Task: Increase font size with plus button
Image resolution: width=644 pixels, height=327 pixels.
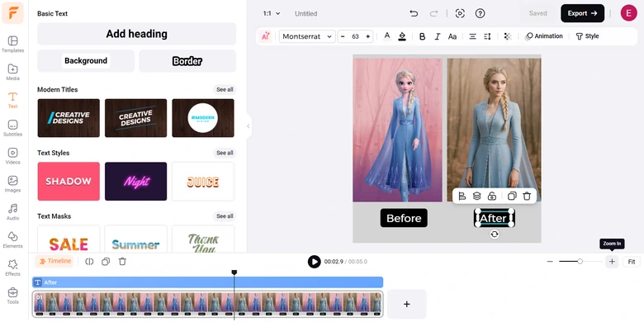Action: (x=367, y=36)
